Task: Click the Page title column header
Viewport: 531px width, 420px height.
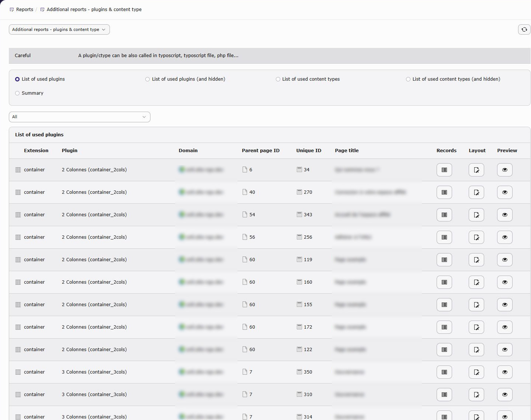Action: (347, 151)
